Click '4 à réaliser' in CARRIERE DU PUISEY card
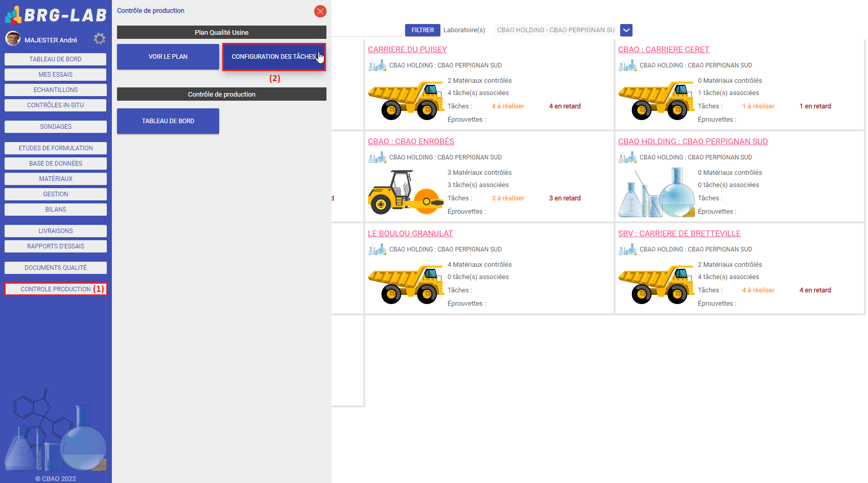This screenshot has width=868, height=483. [x=508, y=106]
